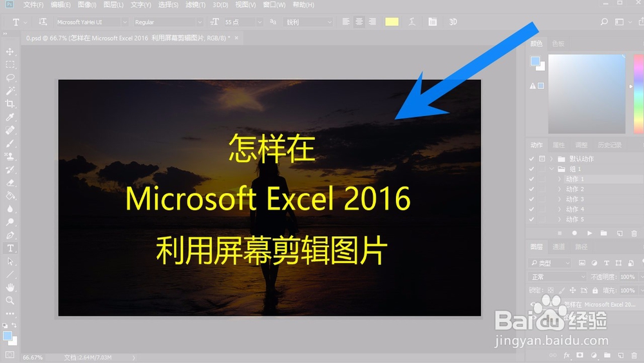644x363 pixels.
Task: Switch to the 通道 tab
Action: click(558, 247)
